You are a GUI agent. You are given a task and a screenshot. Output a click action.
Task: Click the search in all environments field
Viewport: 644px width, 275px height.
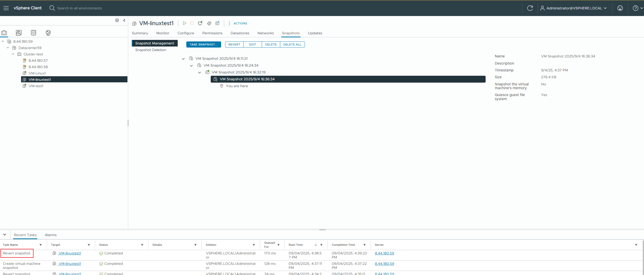coord(79,8)
